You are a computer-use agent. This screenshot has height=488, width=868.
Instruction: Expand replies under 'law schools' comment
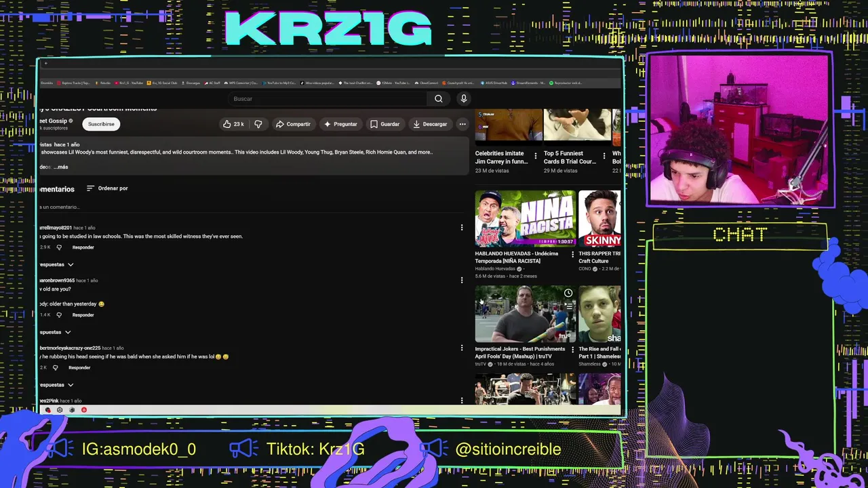click(x=56, y=264)
